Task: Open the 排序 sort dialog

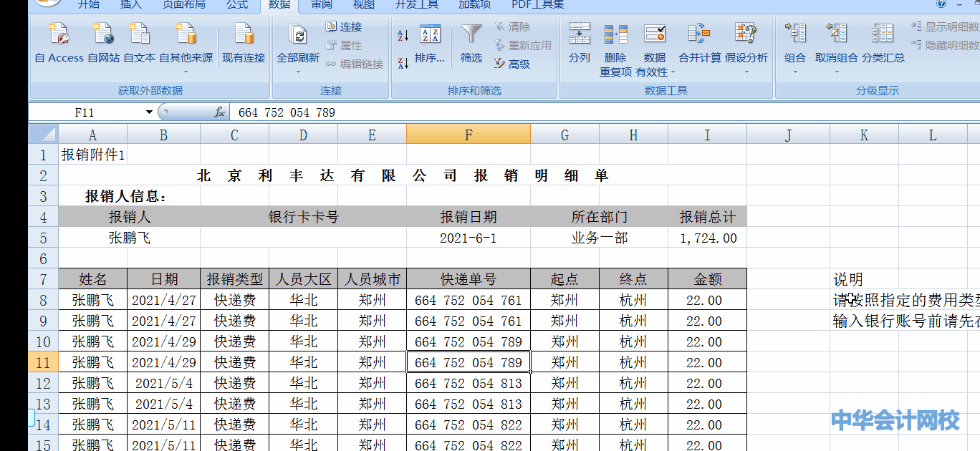Action: (x=430, y=43)
